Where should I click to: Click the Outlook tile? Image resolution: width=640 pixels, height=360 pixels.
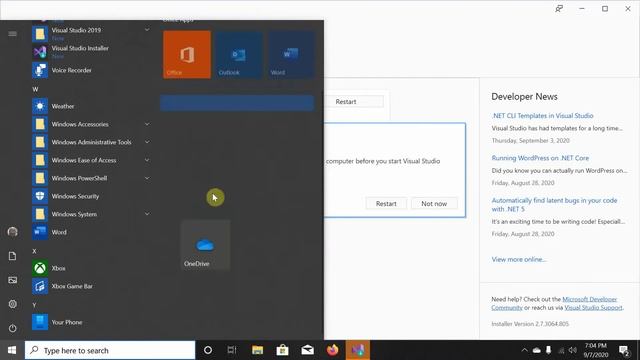239,54
